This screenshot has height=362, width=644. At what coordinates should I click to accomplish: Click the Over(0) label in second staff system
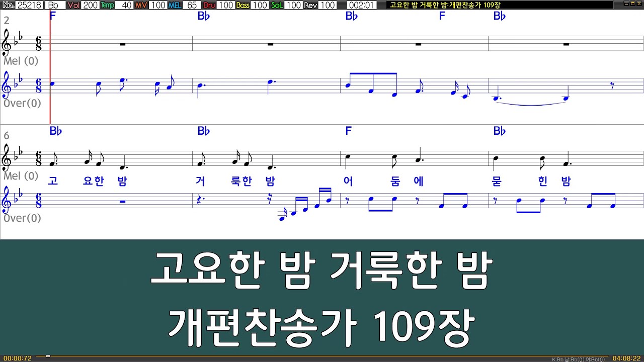click(x=22, y=218)
